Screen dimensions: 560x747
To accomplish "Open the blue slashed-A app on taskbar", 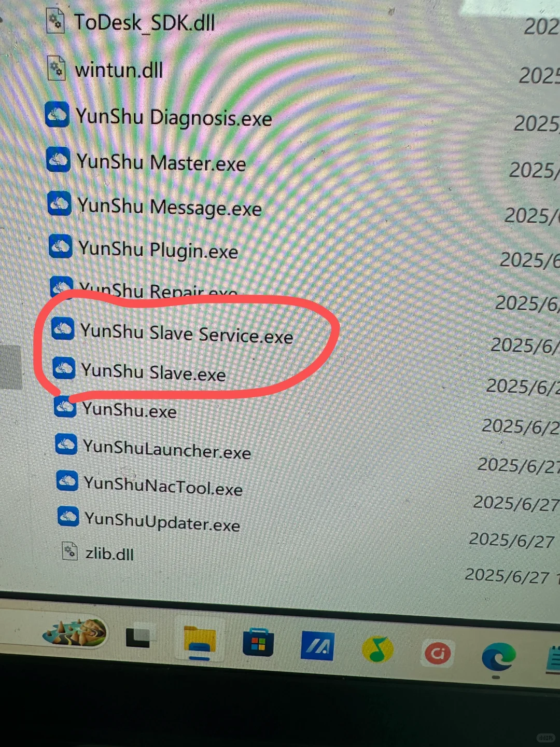I will 317,646.
